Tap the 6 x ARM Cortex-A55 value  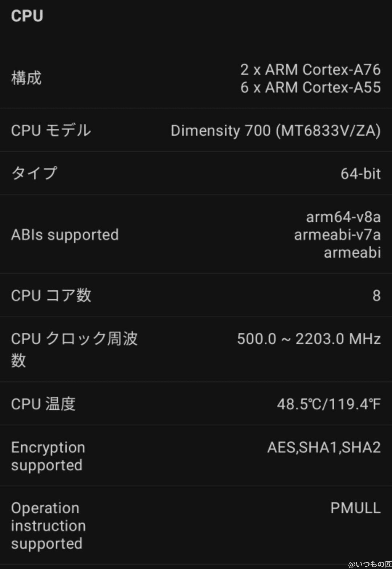click(310, 87)
